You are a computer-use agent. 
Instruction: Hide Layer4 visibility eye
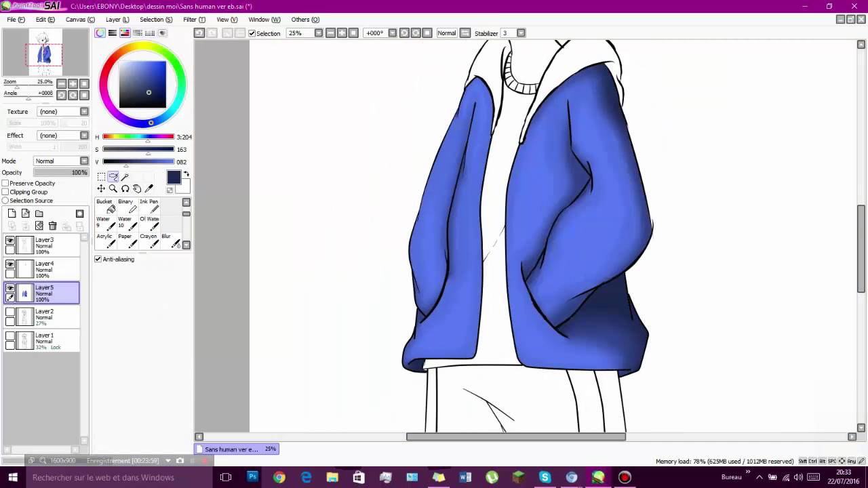(x=10, y=264)
